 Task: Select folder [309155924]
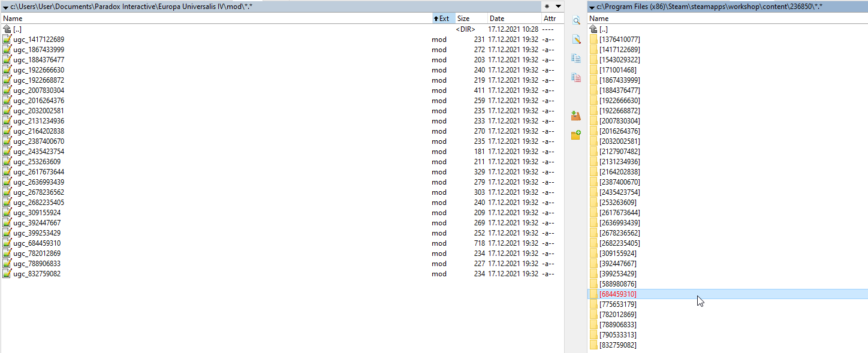(x=728, y=254)
